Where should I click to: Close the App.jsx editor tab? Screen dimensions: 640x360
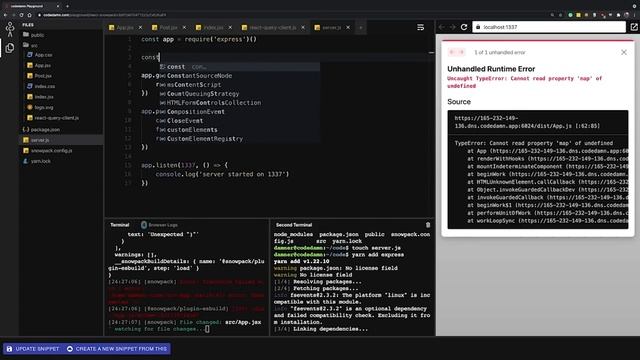[x=140, y=27]
